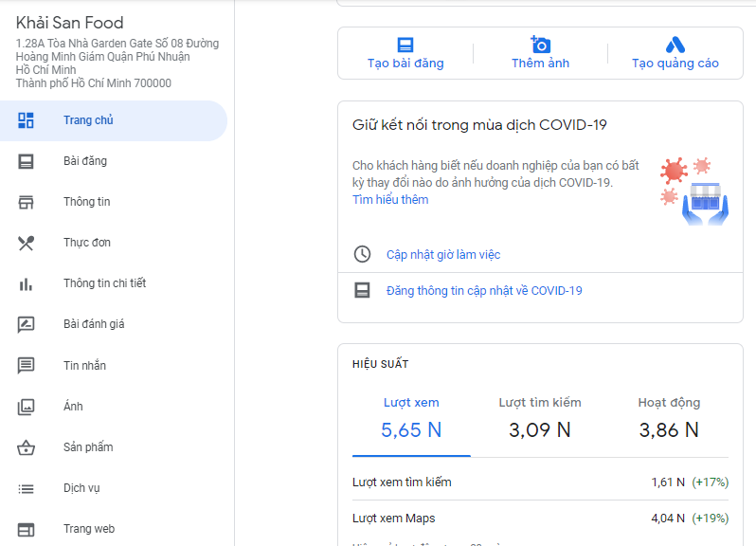
Task: Click the camera icon above Thêm ảnh
Action: [x=541, y=45]
